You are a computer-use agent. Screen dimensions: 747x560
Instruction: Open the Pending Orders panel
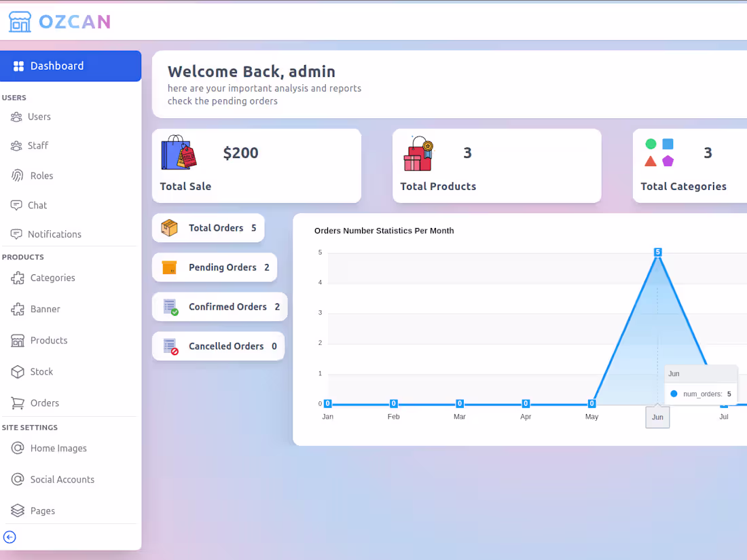[x=214, y=267]
